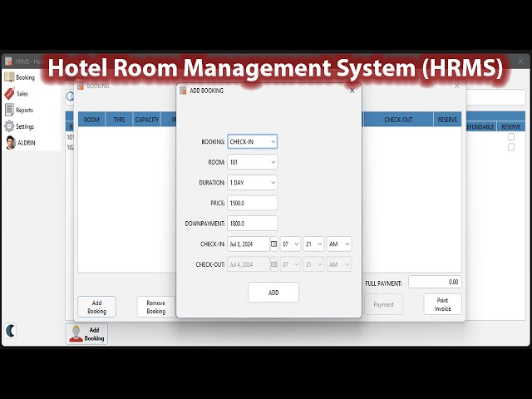Image resolution: width=532 pixels, height=399 pixels.
Task: Click the FULL PAYMENT field showing 0.00
Action: tap(435, 282)
